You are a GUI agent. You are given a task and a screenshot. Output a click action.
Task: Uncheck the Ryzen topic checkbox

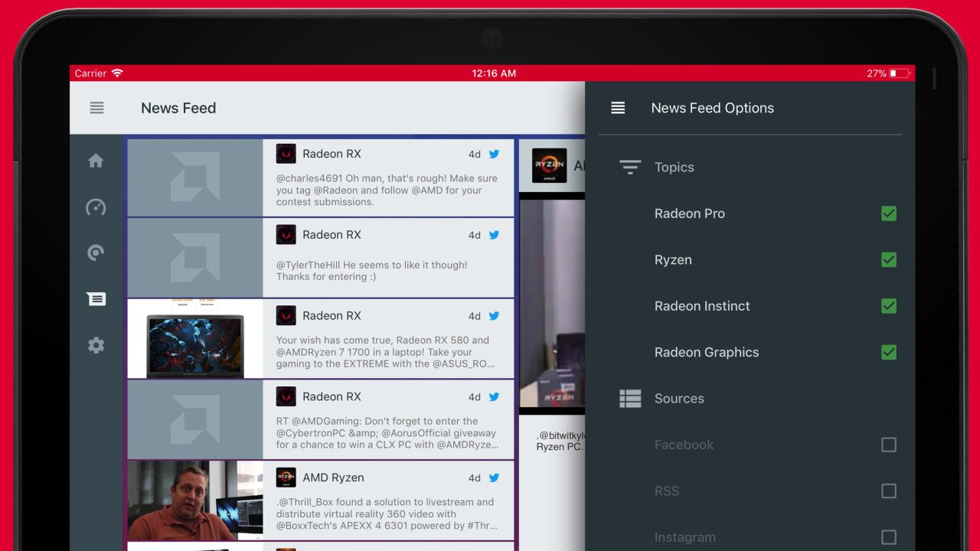pos(888,260)
